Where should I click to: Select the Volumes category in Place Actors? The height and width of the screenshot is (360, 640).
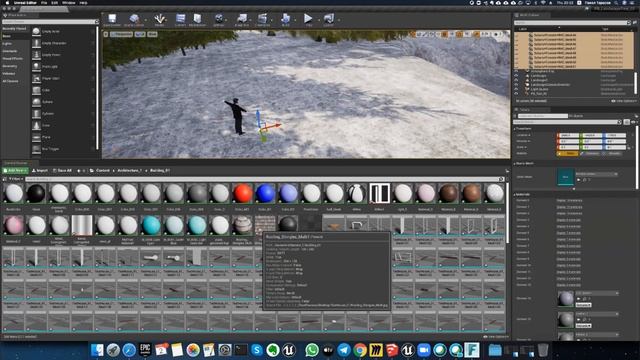point(9,73)
